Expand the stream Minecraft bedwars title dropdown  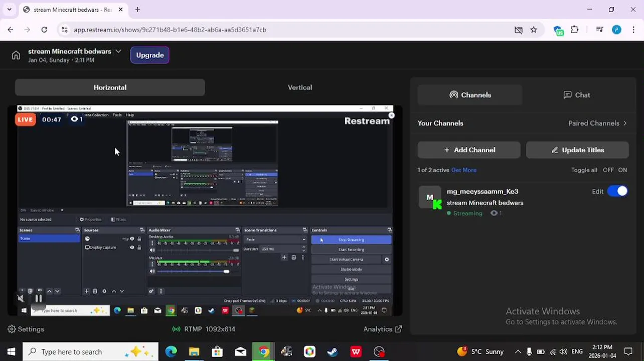point(118,51)
